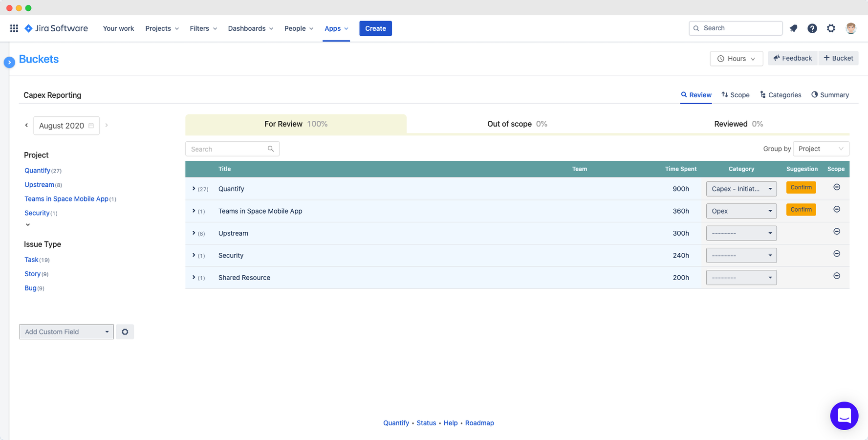Screen dimensions: 868x440
Task: Filter by Story issue type
Action: (x=32, y=274)
